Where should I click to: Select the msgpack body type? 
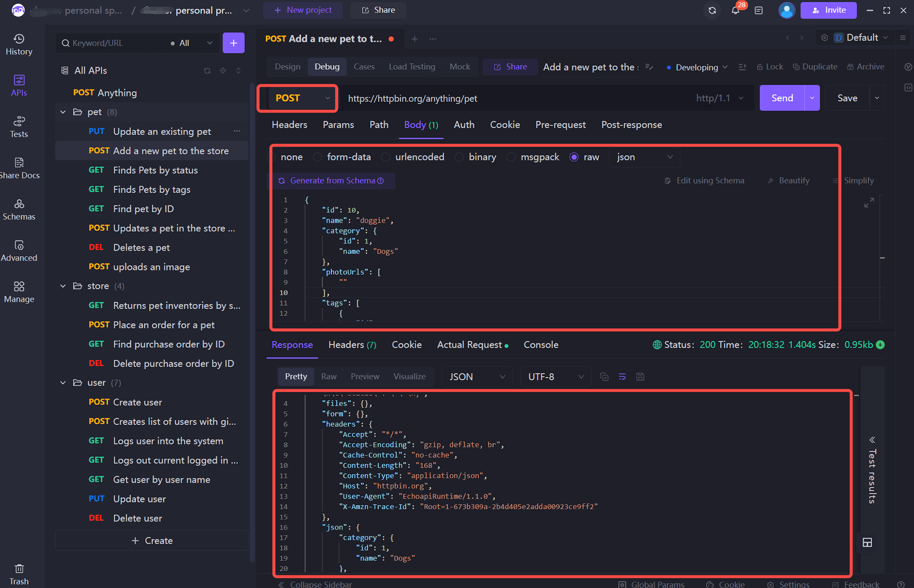pos(533,157)
